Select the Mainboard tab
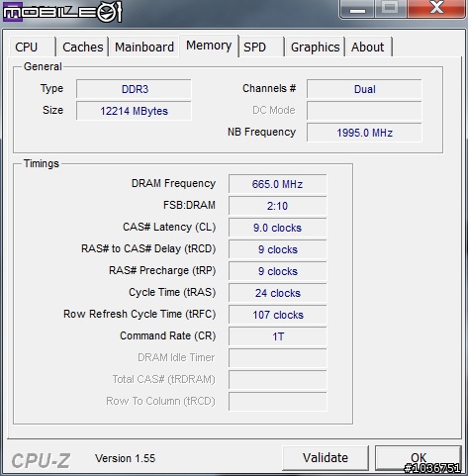 coord(144,47)
